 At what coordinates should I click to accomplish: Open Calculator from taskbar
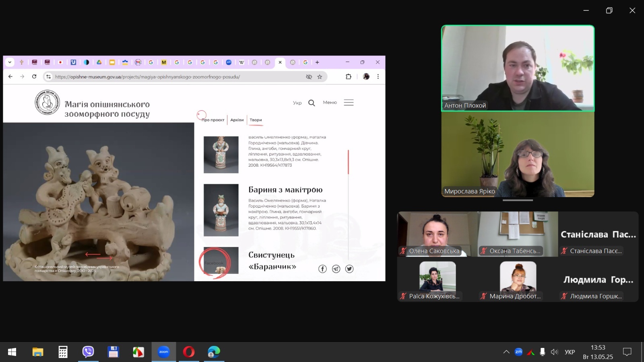tap(63, 352)
